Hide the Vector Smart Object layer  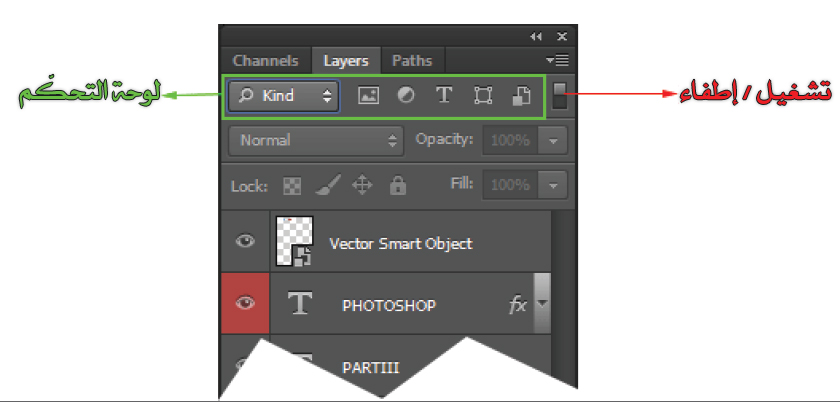coord(245,241)
